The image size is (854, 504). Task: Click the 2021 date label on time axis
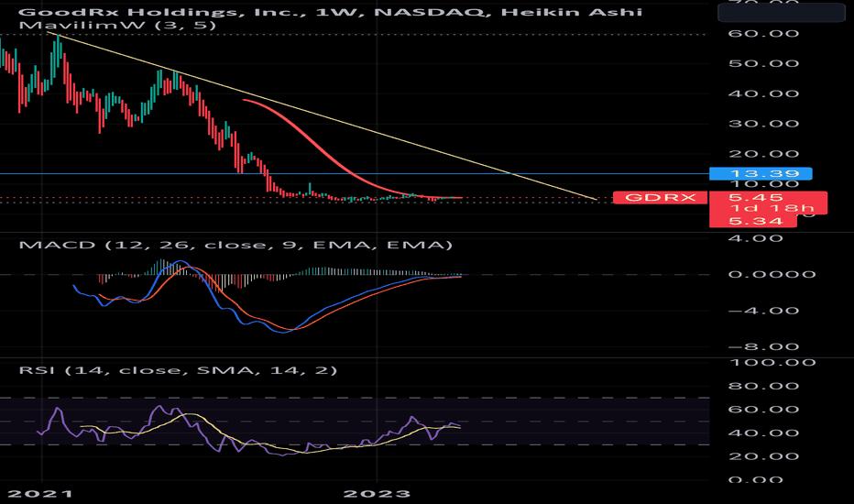(40, 494)
